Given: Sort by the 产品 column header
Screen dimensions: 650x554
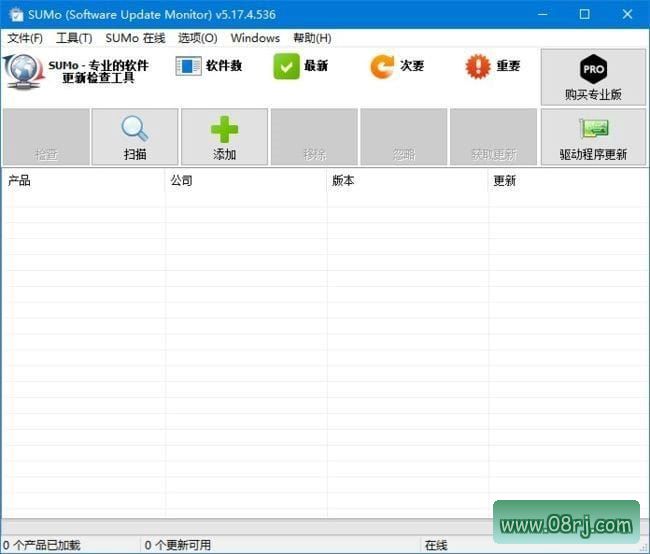Looking at the screenshot, I should tap(83, 181).
